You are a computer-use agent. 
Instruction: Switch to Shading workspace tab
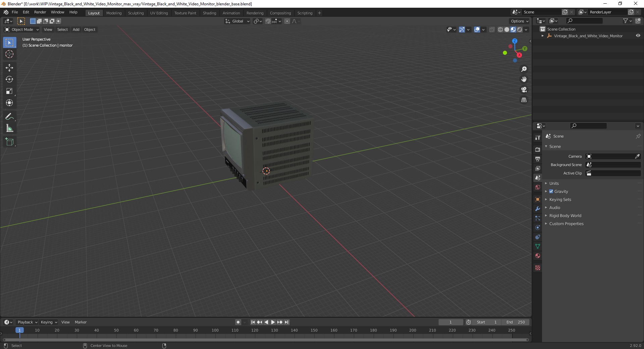point(209,13)
